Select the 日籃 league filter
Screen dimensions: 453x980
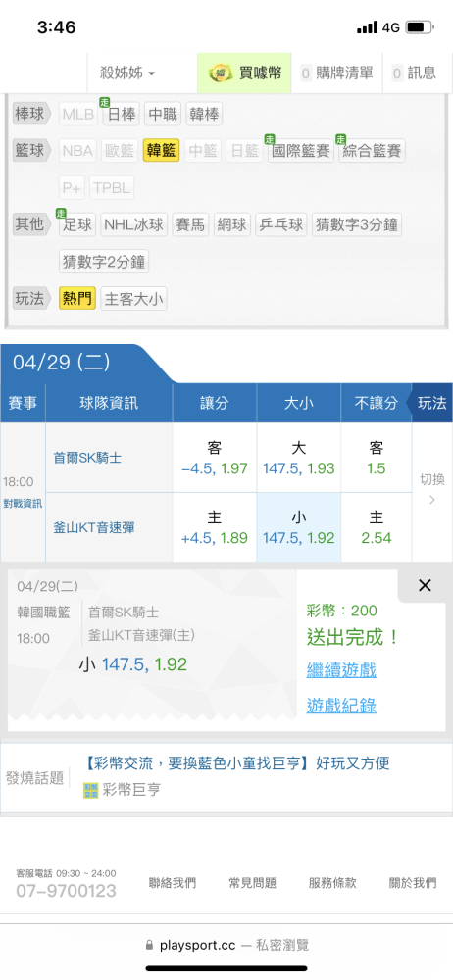point(245,151)
